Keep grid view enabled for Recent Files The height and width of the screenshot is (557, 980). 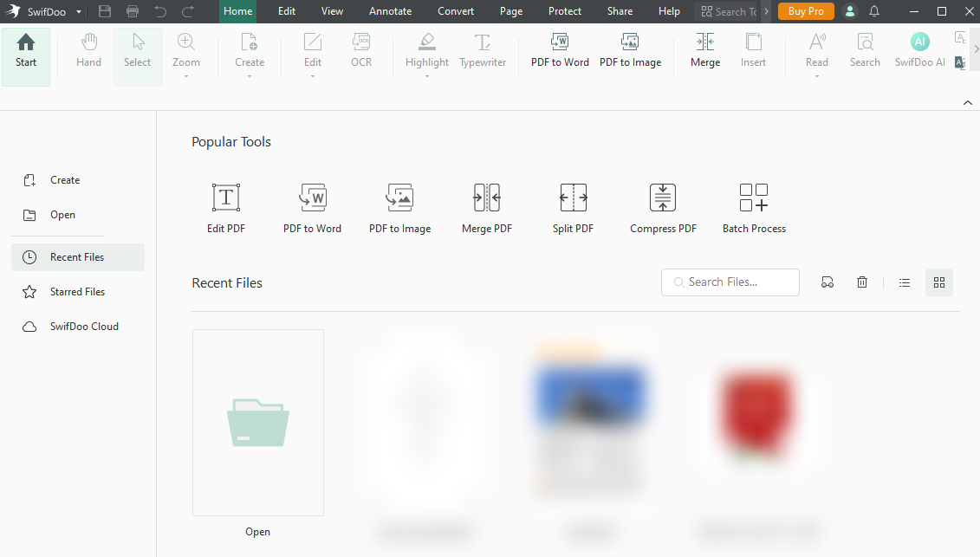click(939, 282)
